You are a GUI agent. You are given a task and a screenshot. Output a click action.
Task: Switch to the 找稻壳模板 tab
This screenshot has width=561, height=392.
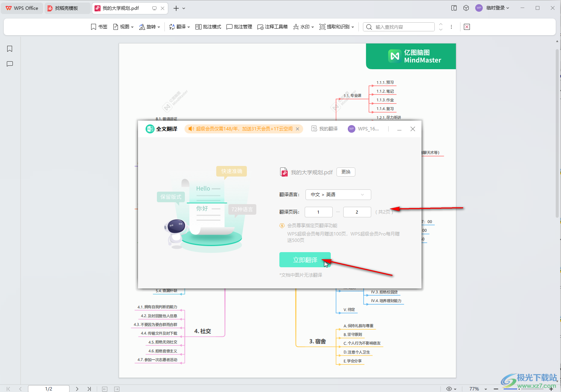point(67,8)
